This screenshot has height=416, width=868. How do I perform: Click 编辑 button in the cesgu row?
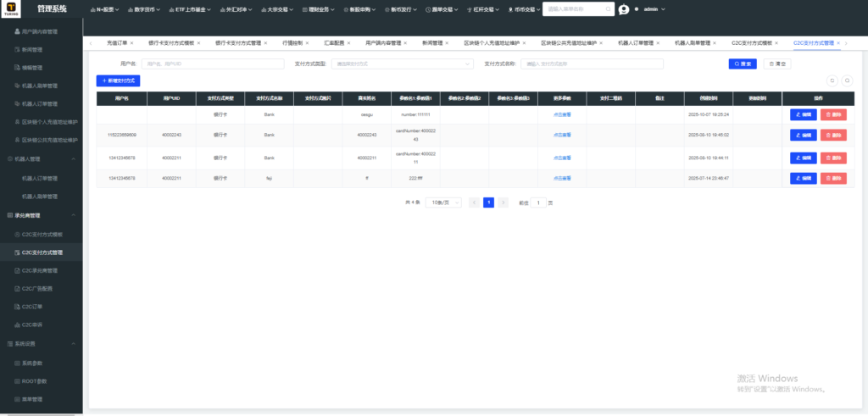(804, 114)
